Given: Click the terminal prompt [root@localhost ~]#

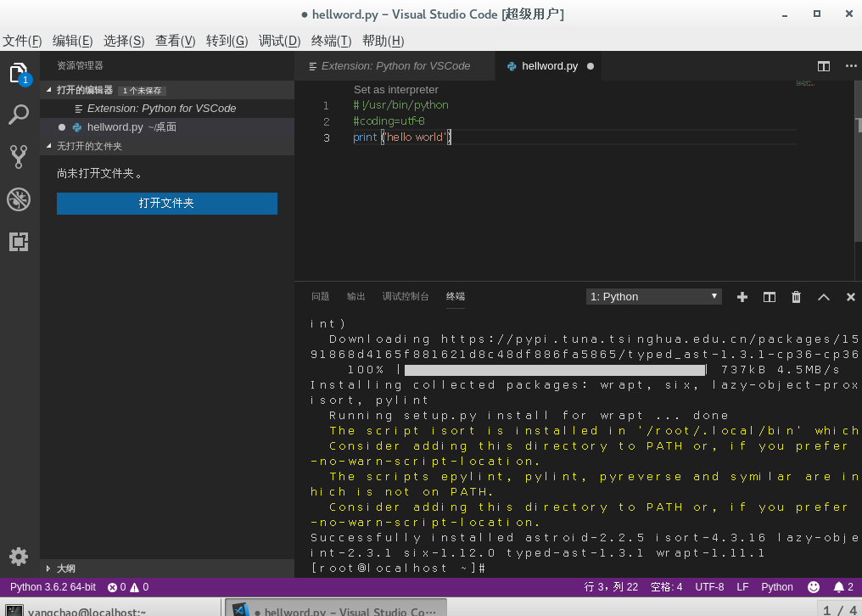Looking at the screenshot, I should pyautogui.click(x=397, y=568).
